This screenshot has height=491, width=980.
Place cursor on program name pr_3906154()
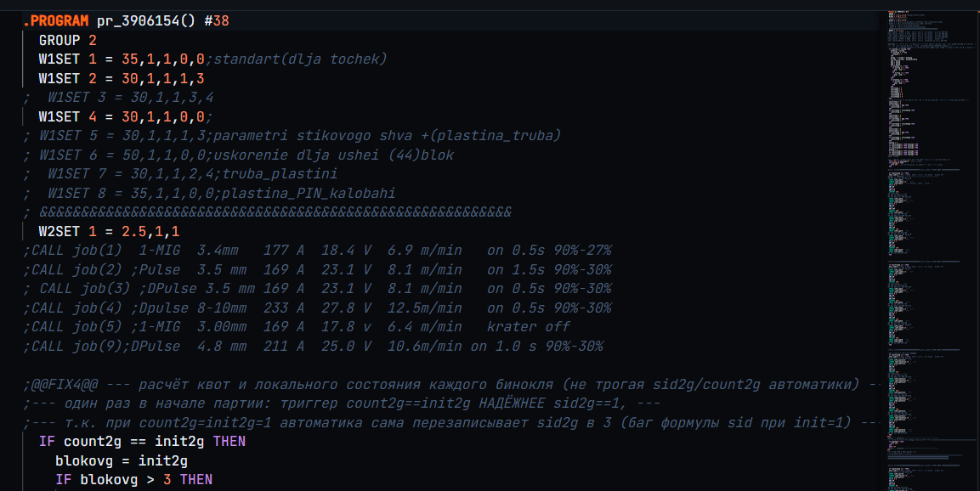point(146,20)
